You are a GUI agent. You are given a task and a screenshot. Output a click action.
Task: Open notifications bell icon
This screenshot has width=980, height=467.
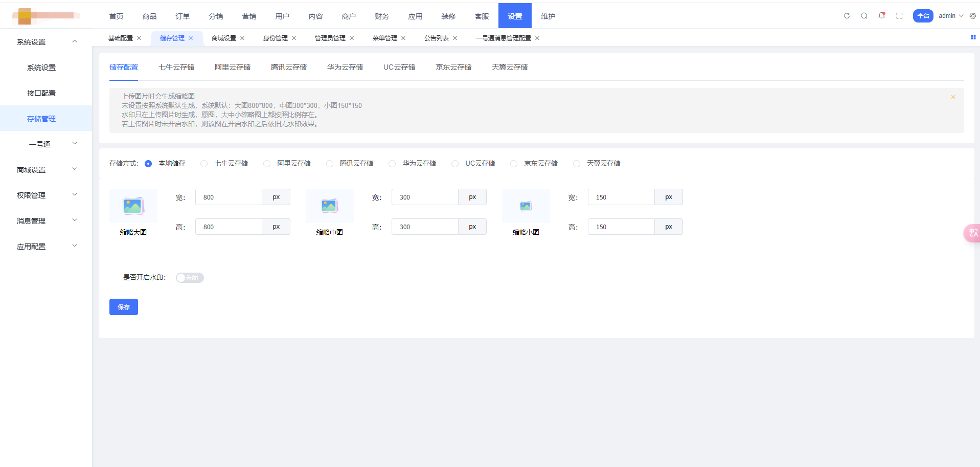point(882,15)
